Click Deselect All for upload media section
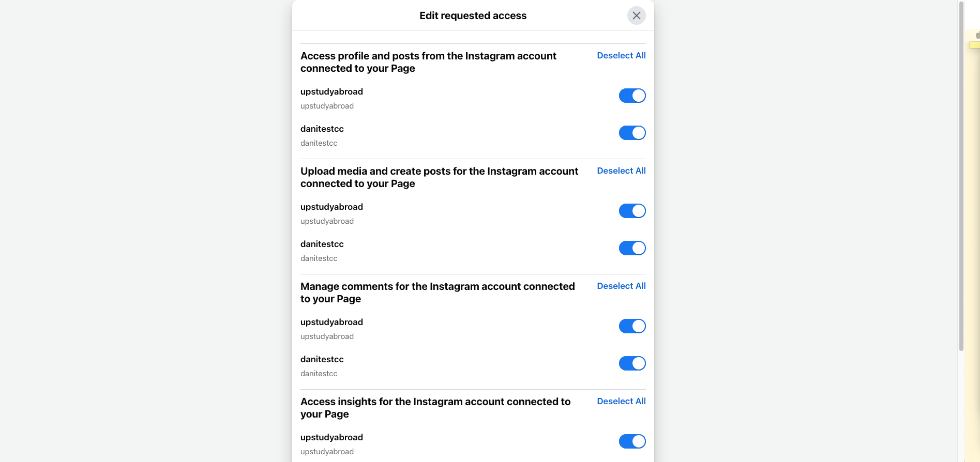 [621, 171]
